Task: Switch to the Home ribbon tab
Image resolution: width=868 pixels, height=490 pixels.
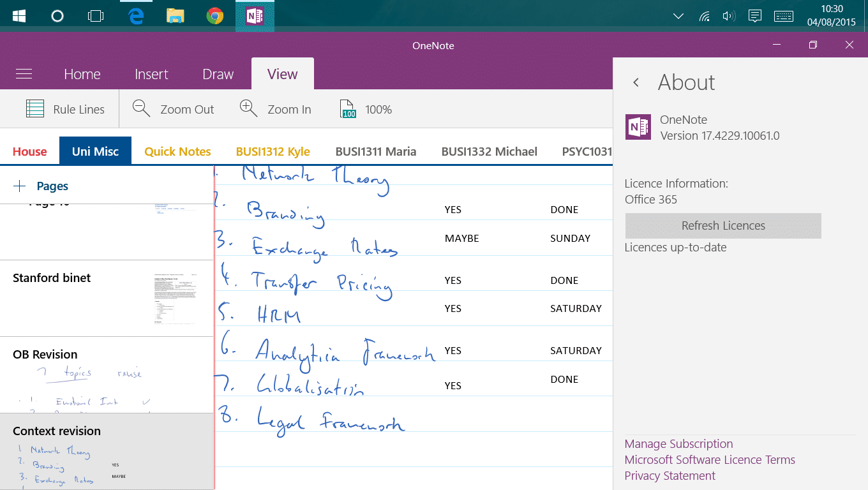Action: [x=82, y=74]
